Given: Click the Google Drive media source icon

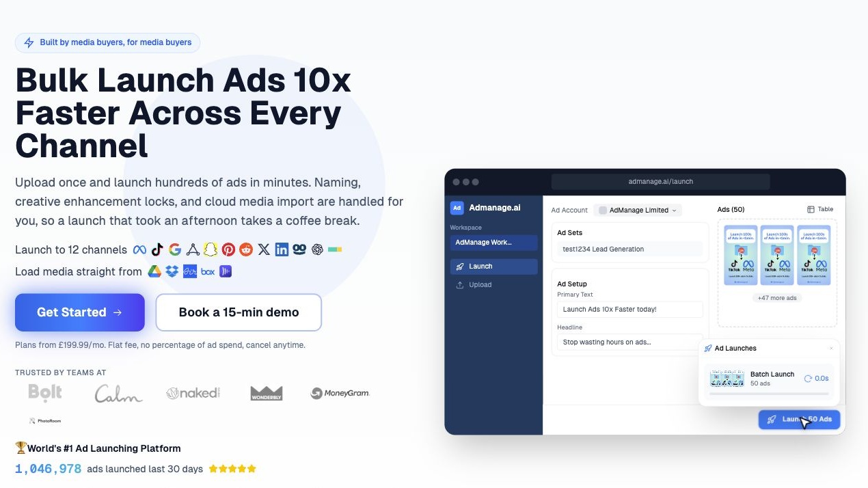Looking at the screenshot, I should [x=154, y=271].
